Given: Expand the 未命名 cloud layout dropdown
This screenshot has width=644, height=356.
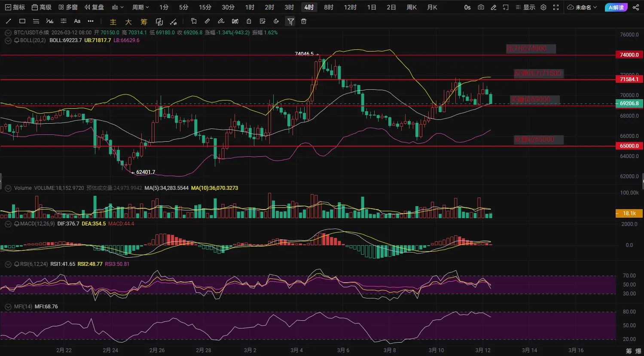Looking at the screenshot, I should (582, 7).
